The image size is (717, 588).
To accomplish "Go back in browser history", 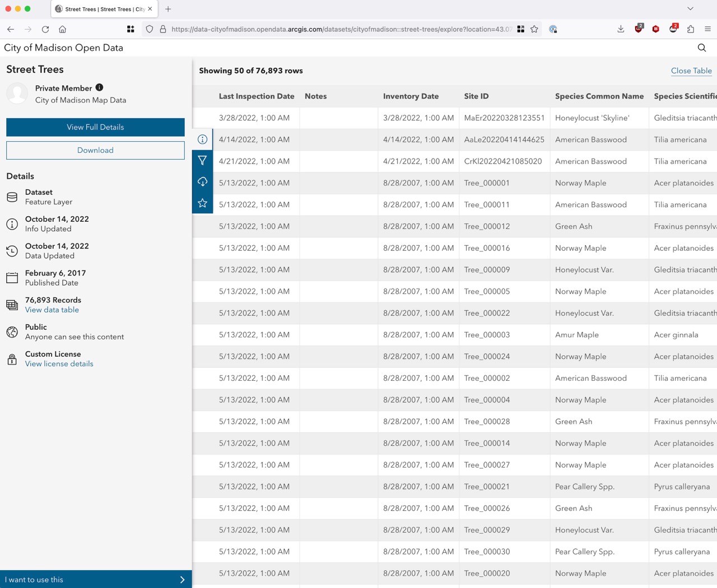I will 11,29.
